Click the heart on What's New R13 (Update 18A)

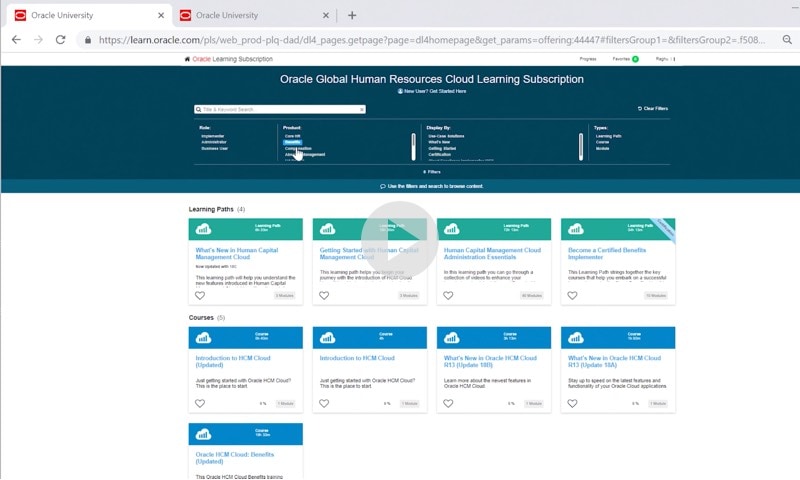[x=572, y=403]
